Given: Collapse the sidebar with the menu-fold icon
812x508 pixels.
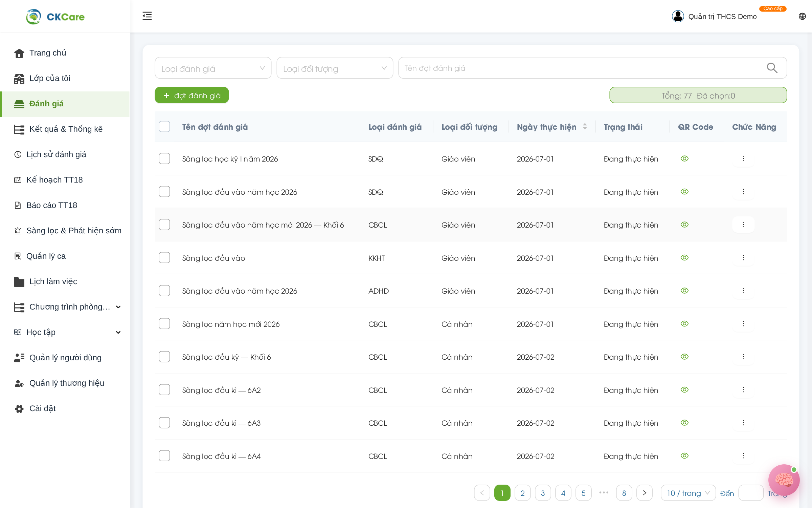Looking at the screenshot, I should tap(147, 16).
